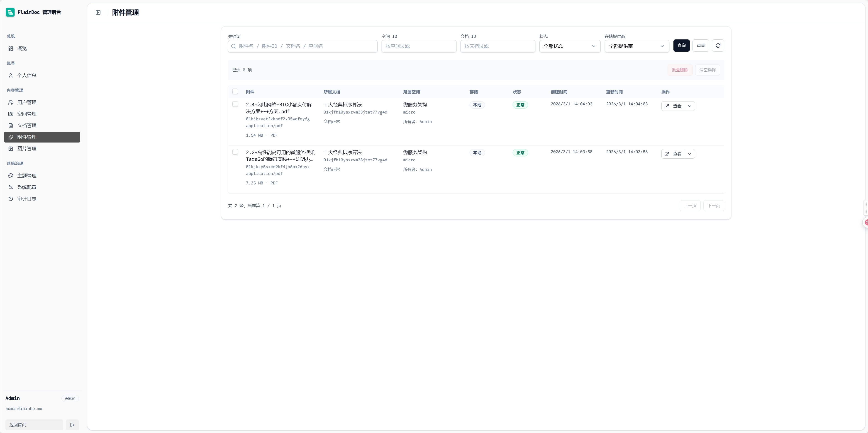Screen dimensions: 868x433
Task: Click the 重置 reset button
Action: click(x=701, y=46)
